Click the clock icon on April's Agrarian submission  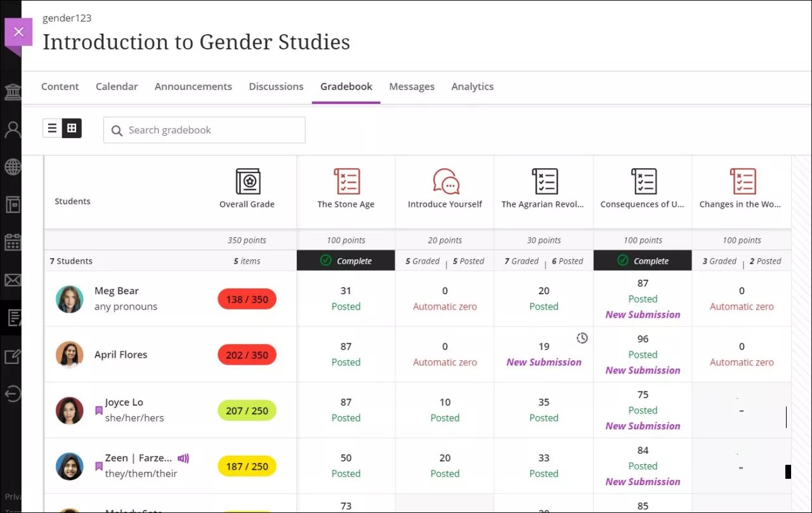(x=582, y=338)
